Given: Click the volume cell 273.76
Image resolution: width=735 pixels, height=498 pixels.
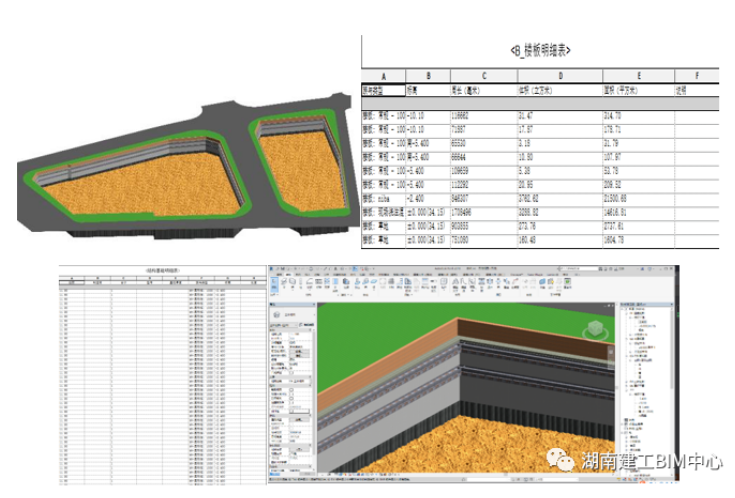Looking at the screenshot, I should [x=560, y=226].
